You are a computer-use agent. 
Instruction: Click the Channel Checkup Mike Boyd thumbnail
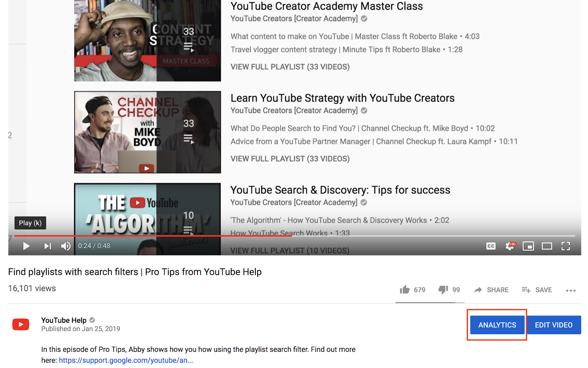[147, 132]
